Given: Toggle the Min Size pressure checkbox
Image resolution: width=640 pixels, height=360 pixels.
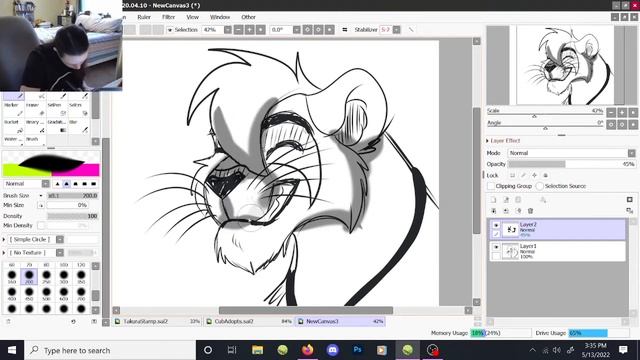Looking at the screenshot, I should point(41,205).
